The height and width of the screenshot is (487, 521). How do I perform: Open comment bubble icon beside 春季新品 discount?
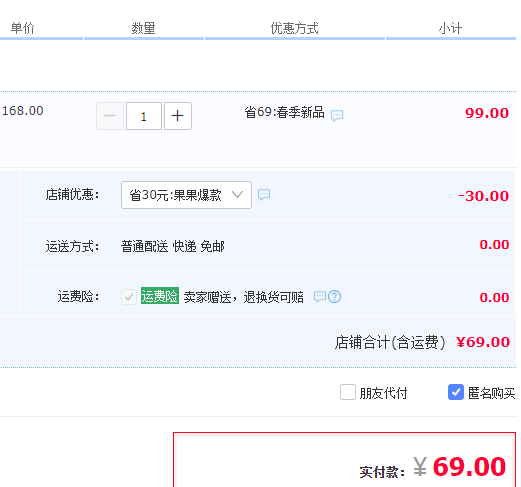coord(337,115)
